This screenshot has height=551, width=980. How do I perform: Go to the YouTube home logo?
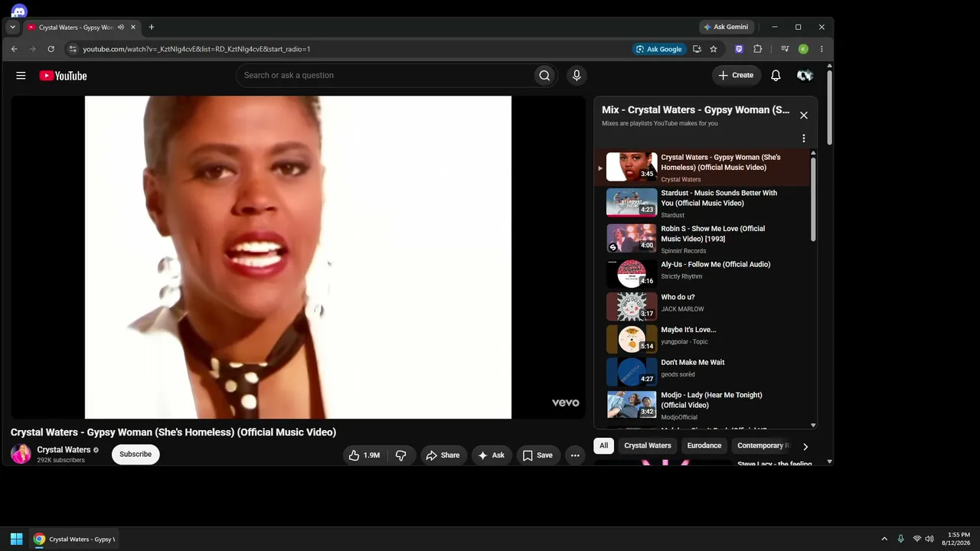tap(63, 76)
